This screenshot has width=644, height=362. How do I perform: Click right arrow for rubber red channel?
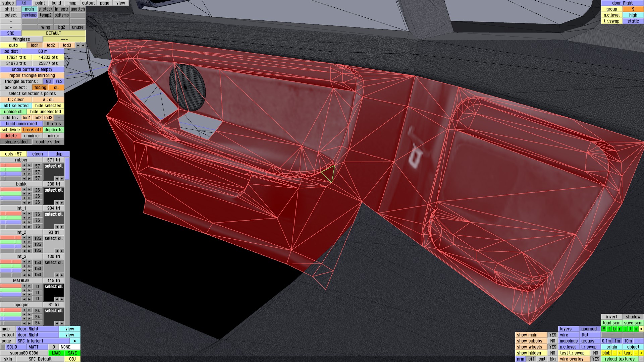pos(29,166)
